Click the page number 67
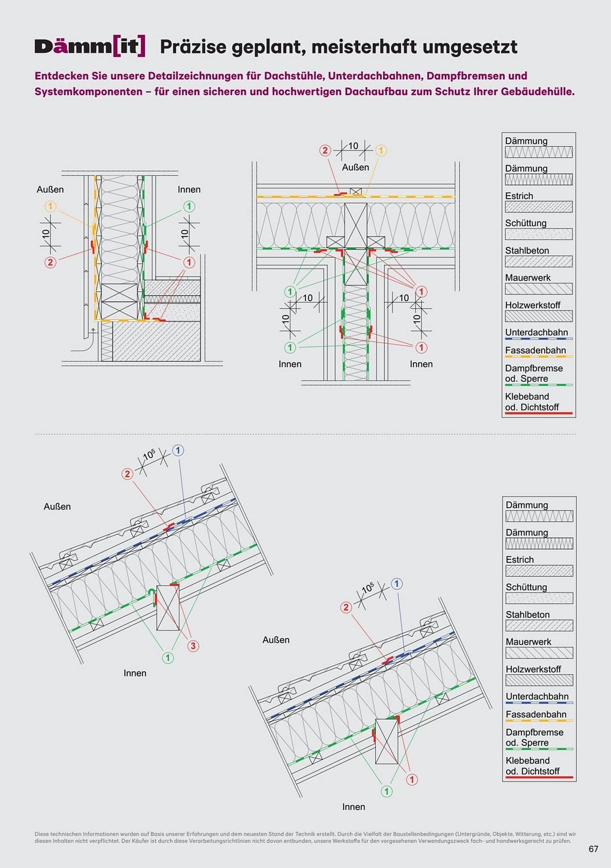 (x=593, y=849)
